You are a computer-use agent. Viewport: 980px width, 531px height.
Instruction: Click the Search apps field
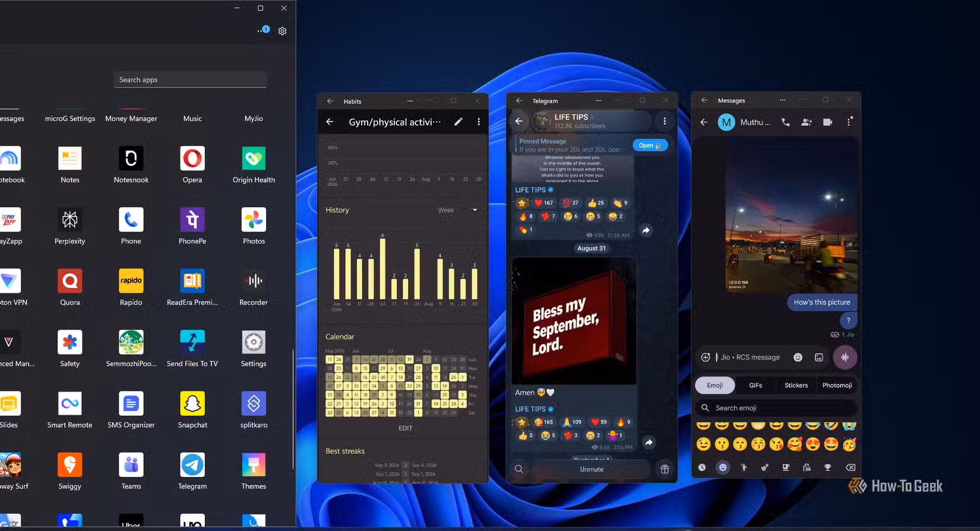pyautogui.click(x=190, y=80)
